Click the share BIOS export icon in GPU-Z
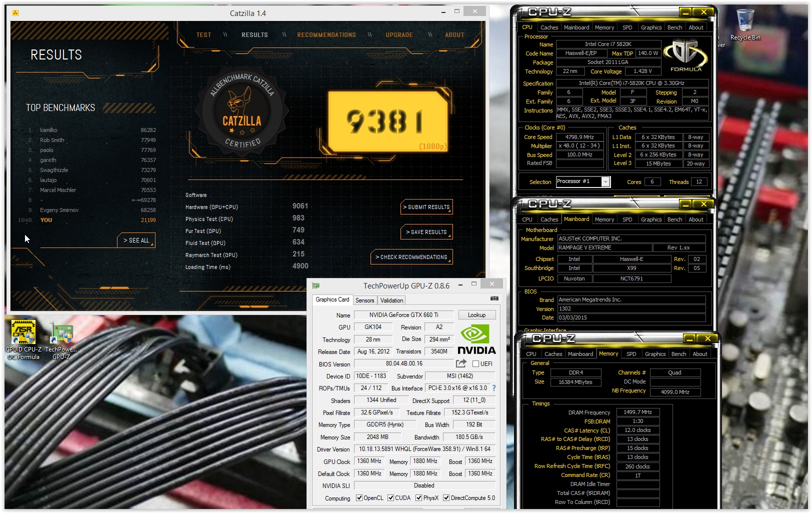This screenshot has height=513, width=812. [461, 363]
